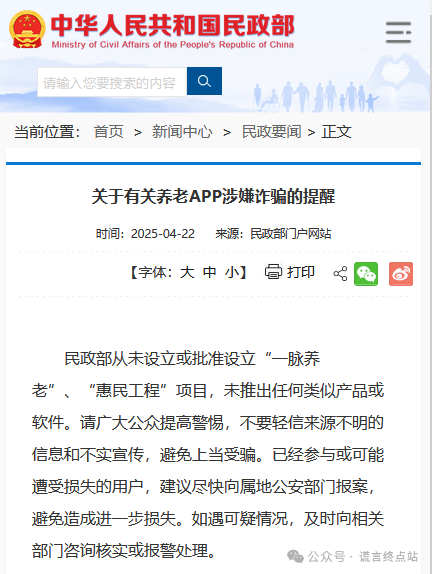This screenshot has height=574, width=432.
Task: Click the national emblem logo
Action: pyautogui.click(x=27, y=30)
